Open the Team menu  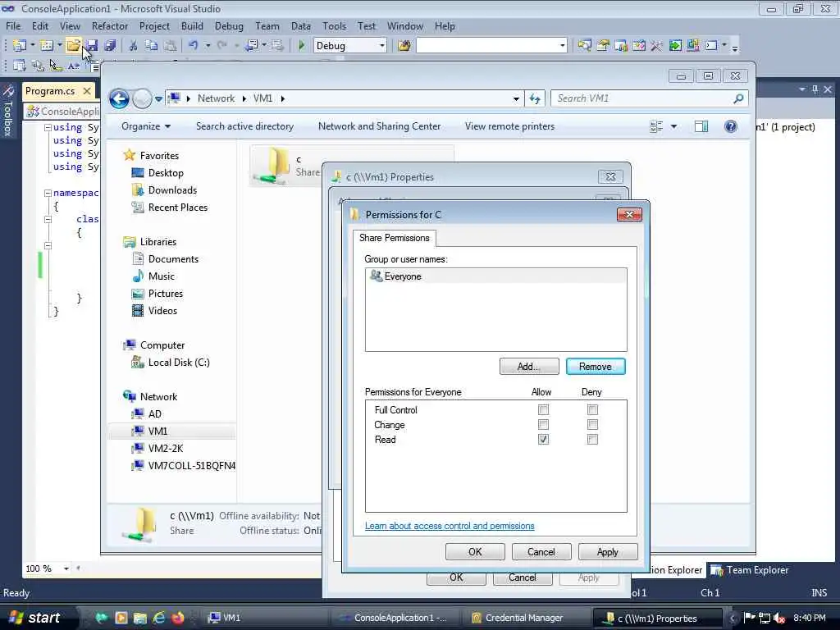click(267, 26)
